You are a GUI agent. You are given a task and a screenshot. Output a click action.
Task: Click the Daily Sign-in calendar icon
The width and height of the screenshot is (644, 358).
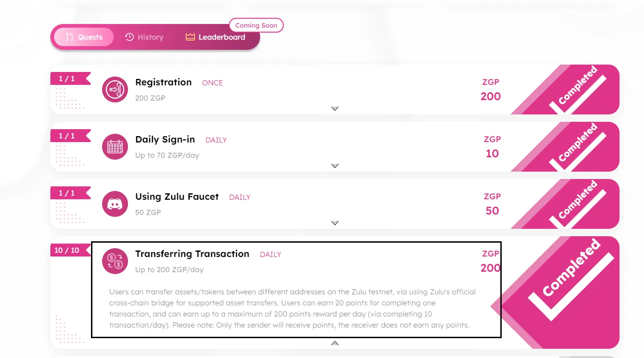click(115, 147)
